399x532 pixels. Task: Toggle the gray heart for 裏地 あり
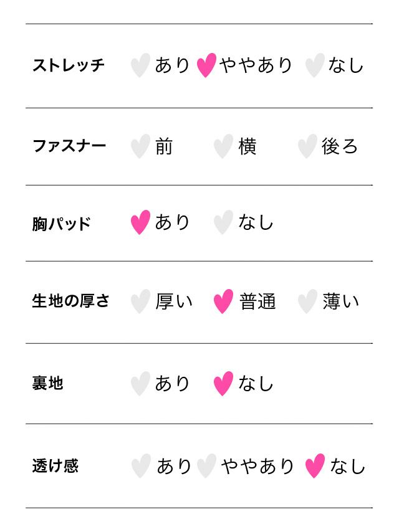pyautogui.click(x=140, y=383)
